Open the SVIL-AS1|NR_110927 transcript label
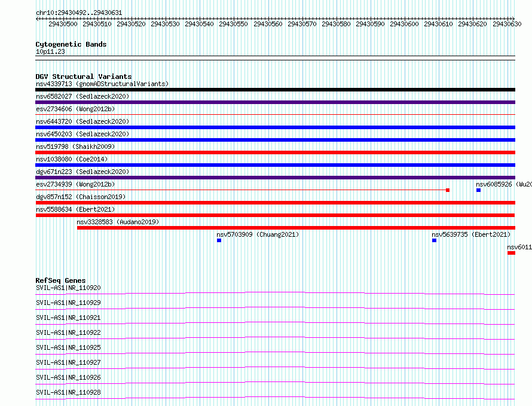 (x=68, y=362)
